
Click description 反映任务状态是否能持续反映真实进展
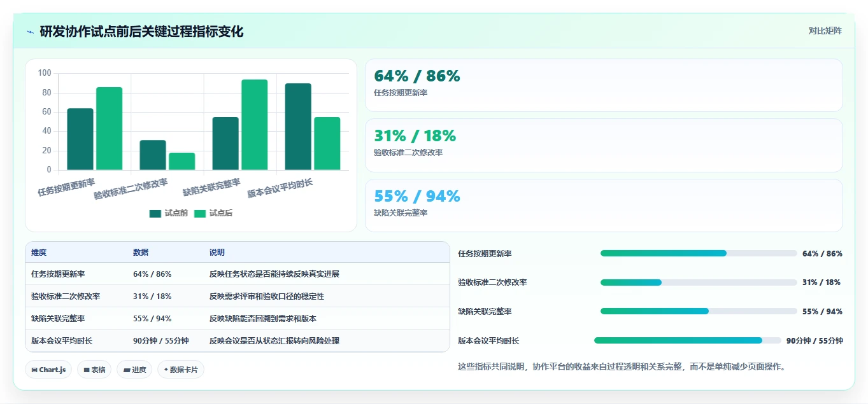pyautogui.click(x=274, y=274)
